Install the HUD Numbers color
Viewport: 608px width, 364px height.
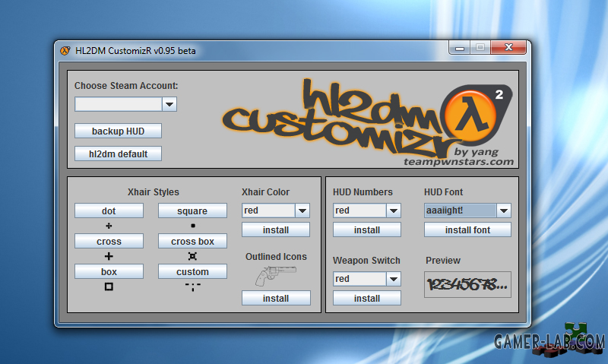click(367, 229)
